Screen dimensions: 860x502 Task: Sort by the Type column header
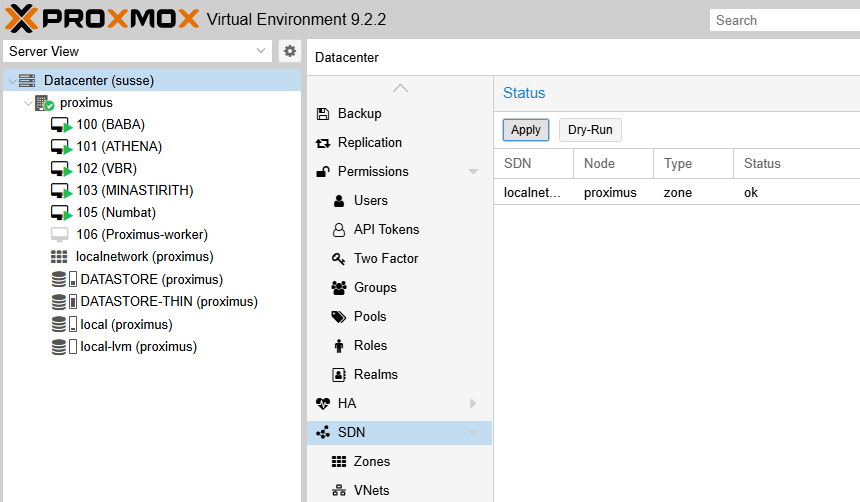click(x=694, y=163)
